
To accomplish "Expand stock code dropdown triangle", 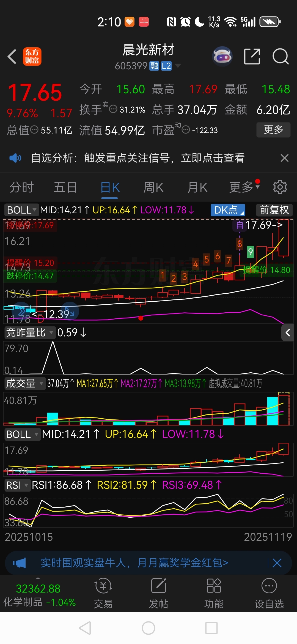I will coord(178,66).
